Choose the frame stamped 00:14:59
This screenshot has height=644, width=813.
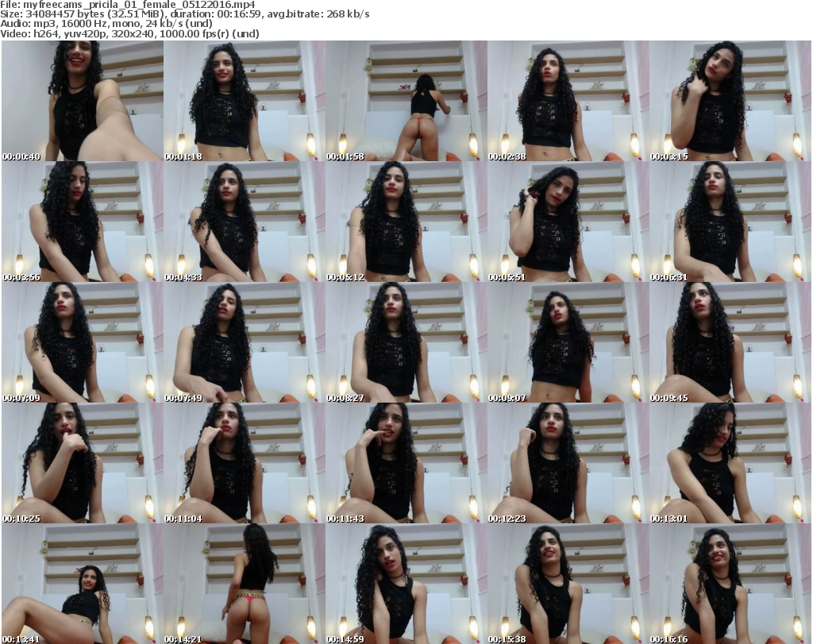[406, 584]
